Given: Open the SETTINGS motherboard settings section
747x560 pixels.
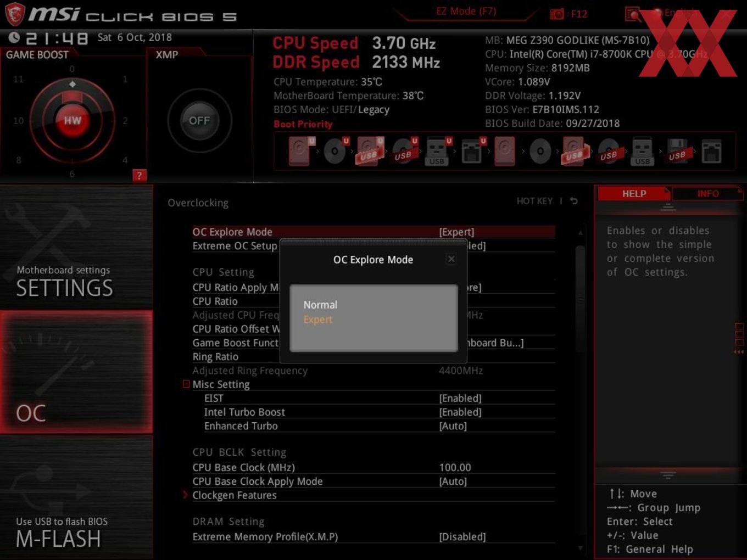Looking at the screenshot, I should tap(76, 247).
